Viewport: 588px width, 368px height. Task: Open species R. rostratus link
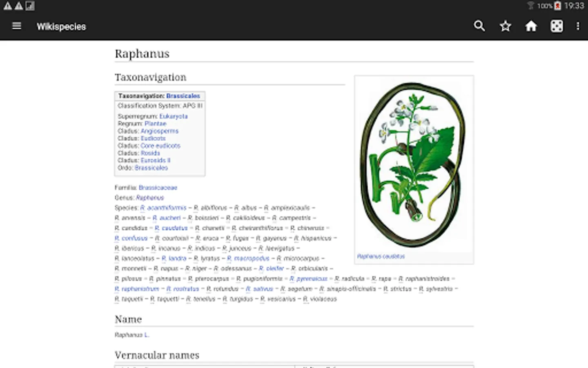pyautogui.click(x=183, y=289)
